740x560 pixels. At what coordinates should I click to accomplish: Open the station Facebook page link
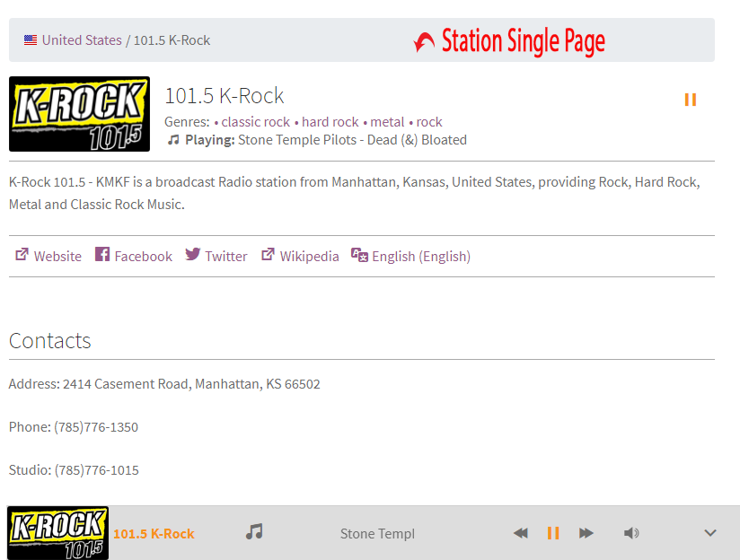coord(143,256)
